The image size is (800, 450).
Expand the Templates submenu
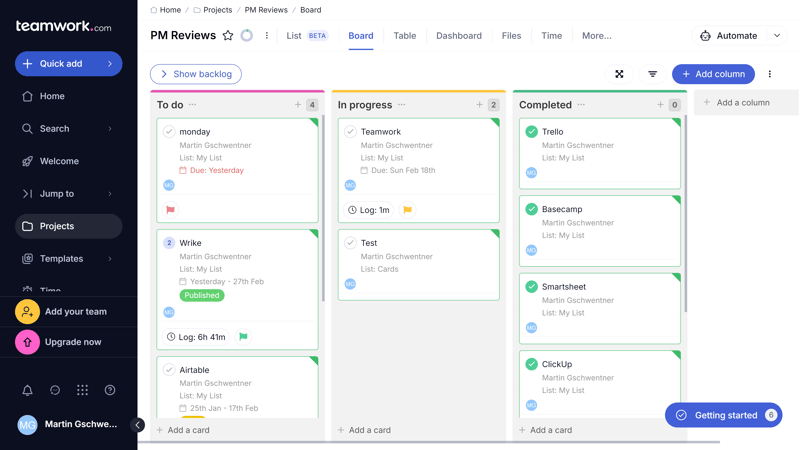click(x=110, y=259)
